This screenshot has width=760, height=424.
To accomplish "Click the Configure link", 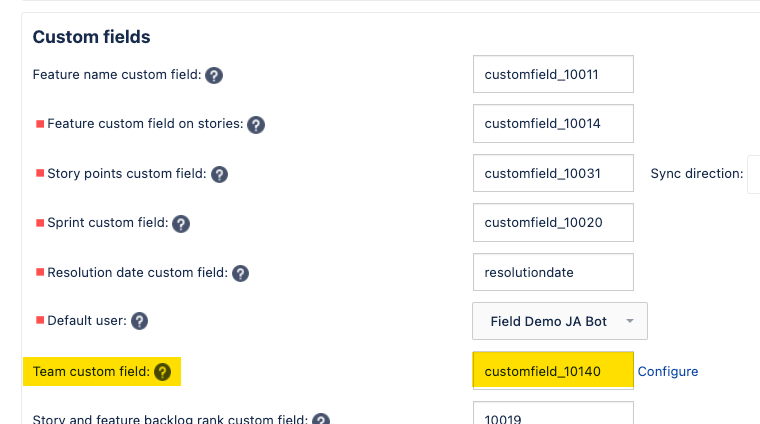I will 668,371.
